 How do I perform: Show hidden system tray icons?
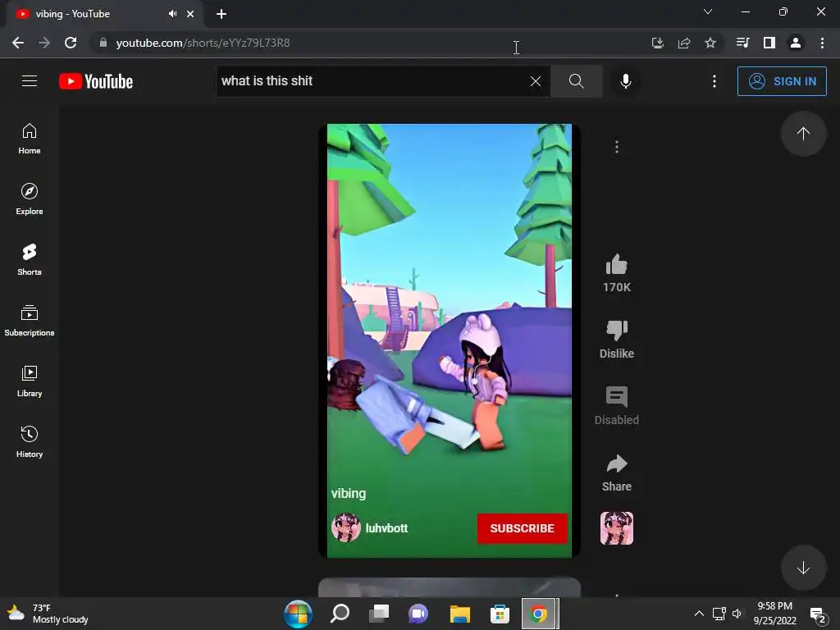tap(699, 614)
